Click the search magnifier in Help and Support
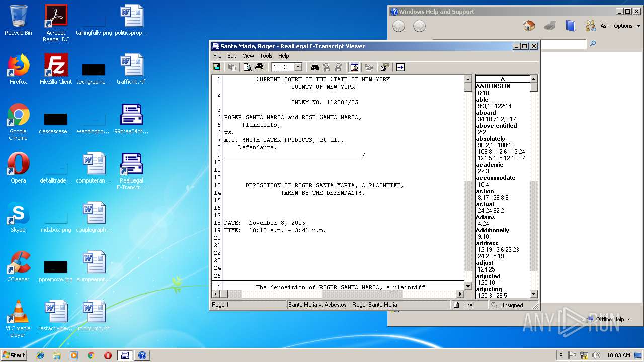Image resolution: width=644 pixels, height=362 pixels. tap(593, 44)
